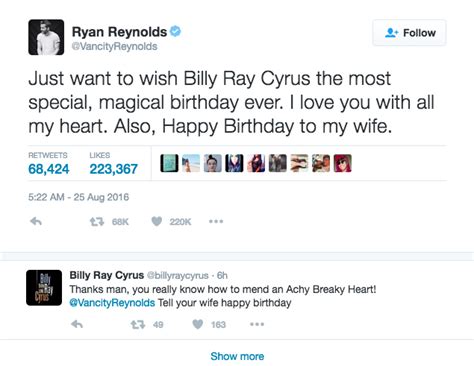View the 223,367 likes list
The width and height of the screenshot is (474, 366).
(113, 164)
